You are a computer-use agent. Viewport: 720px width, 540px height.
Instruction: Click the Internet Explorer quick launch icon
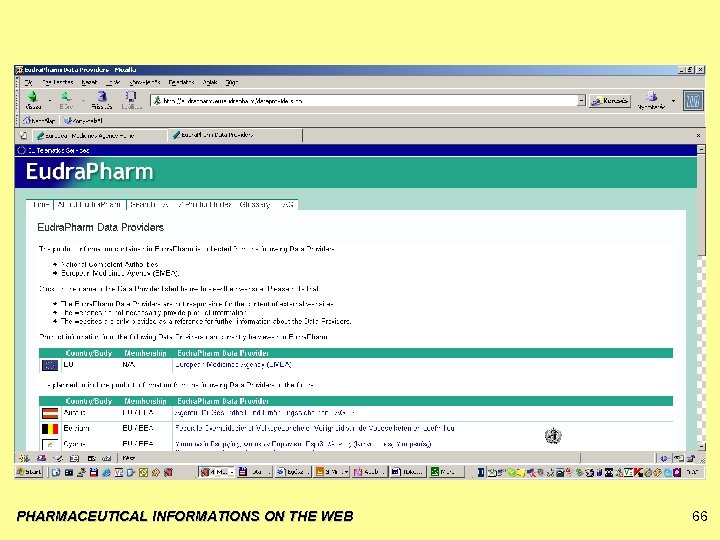tap(106, 472)
